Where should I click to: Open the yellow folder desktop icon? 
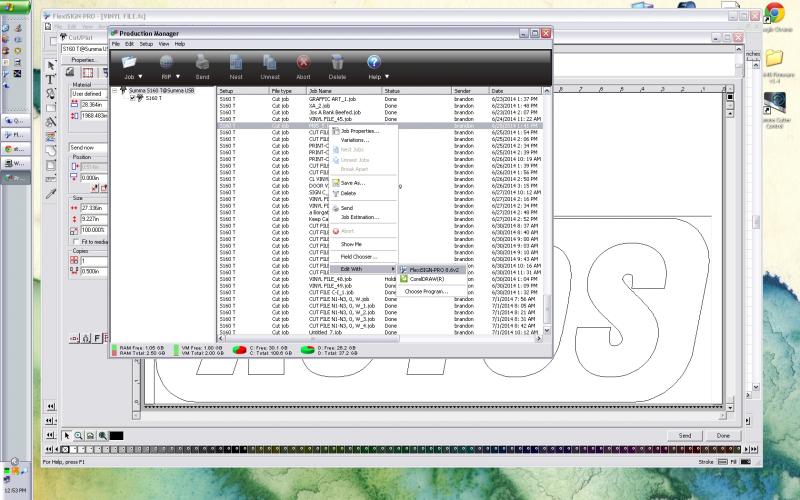[x=774, y=58]
